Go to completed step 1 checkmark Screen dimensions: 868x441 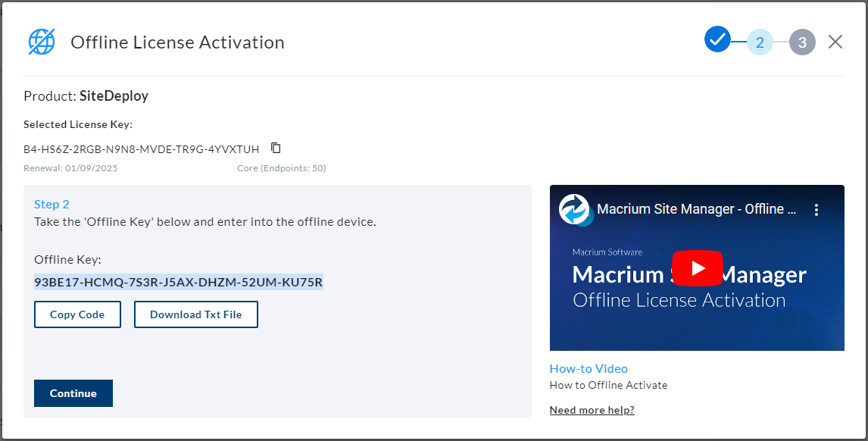717,39
